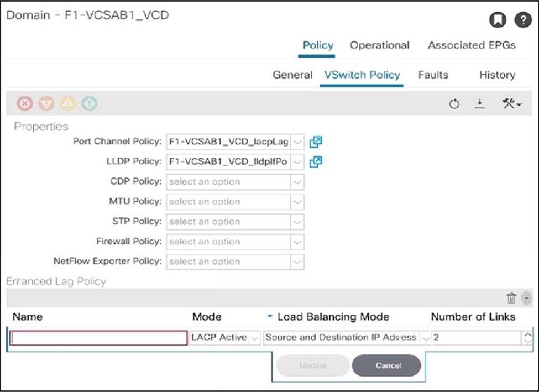Click the yellow minor fault icon

(68, 103)
